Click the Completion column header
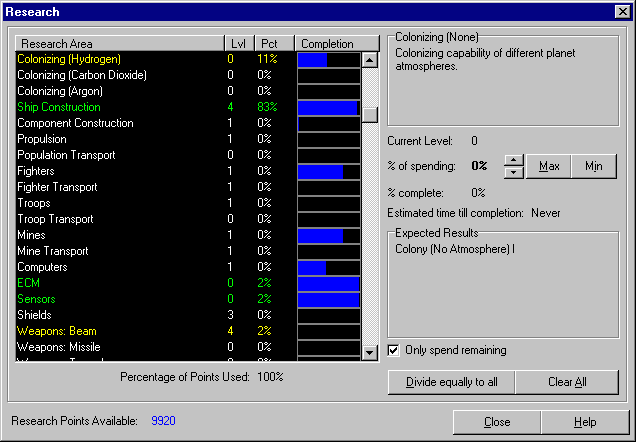The height and width of the screenshot is (442, 636). tap(337, 43)
